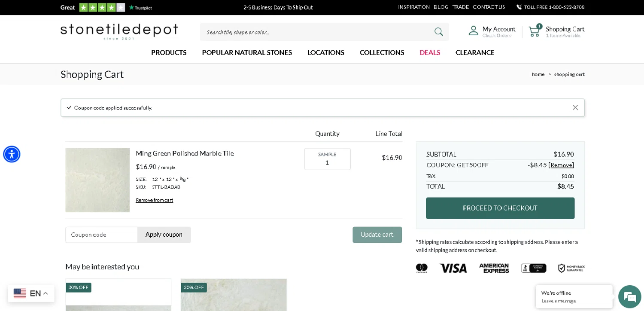This screenshot has height=311, width=644.
Task: Open My Account user icon
Action: [x=474, y=31]
